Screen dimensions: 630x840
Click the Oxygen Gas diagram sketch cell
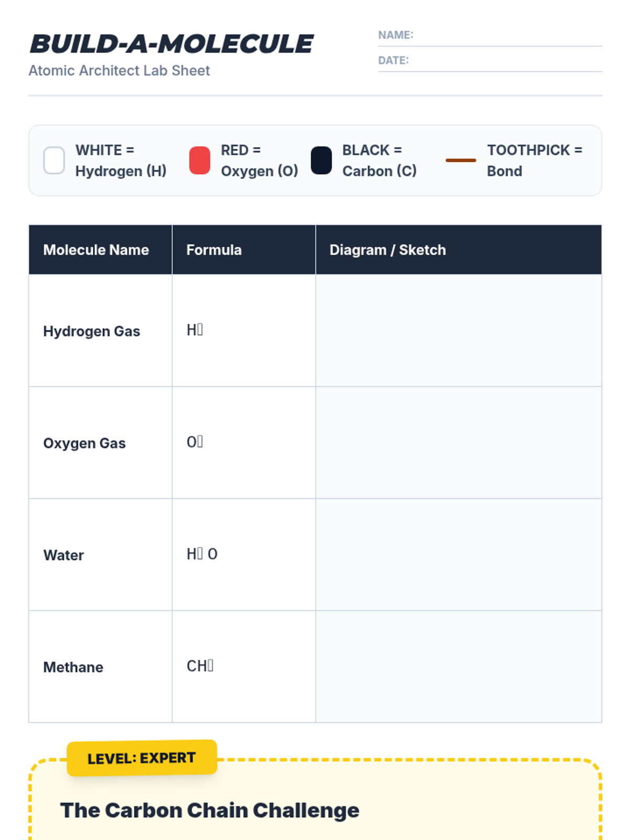tap(458, 443)
